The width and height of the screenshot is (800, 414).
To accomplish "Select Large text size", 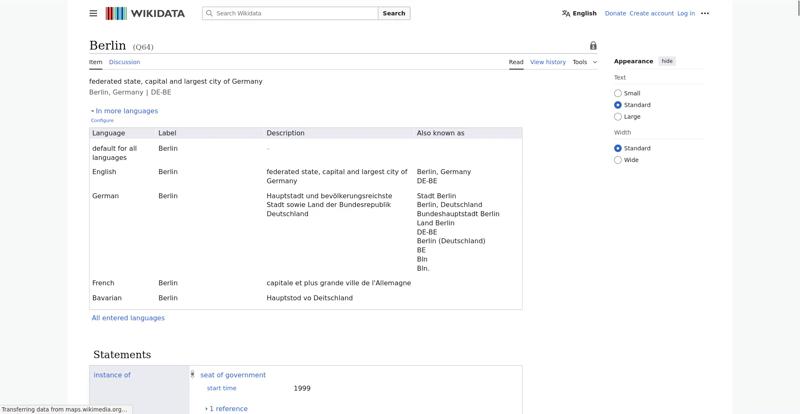I will [x=618, y=117].
